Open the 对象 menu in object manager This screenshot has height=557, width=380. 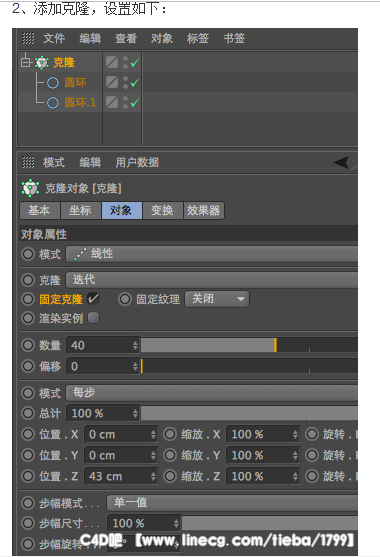(x=162, y=38)
